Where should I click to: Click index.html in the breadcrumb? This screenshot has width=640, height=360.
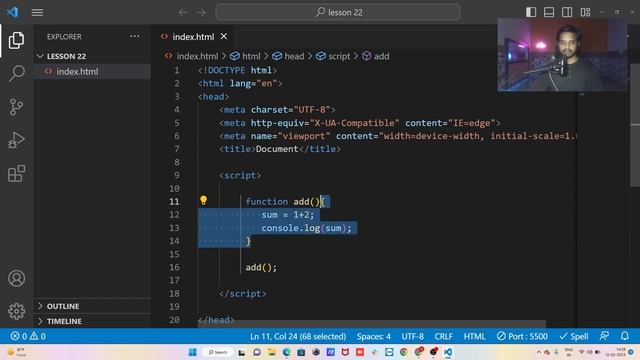(197, 56)
